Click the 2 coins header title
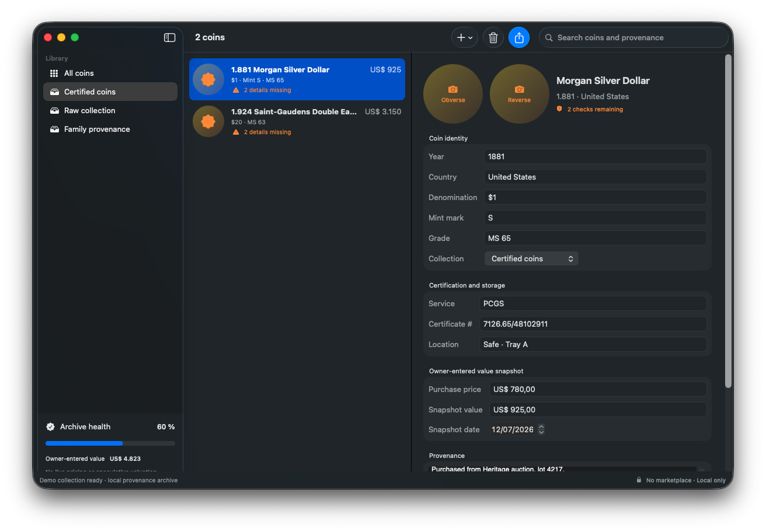 [210, 37]
